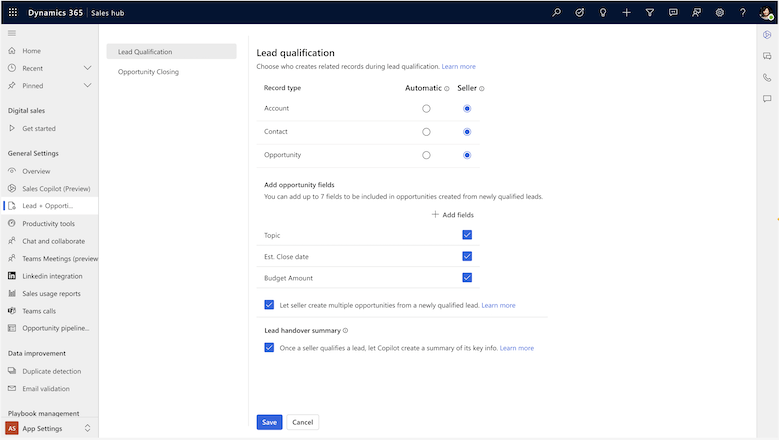Select Automatic radio for Account
Image resolution: width=779 pixels, height=440 pixels.
[426, 108]
